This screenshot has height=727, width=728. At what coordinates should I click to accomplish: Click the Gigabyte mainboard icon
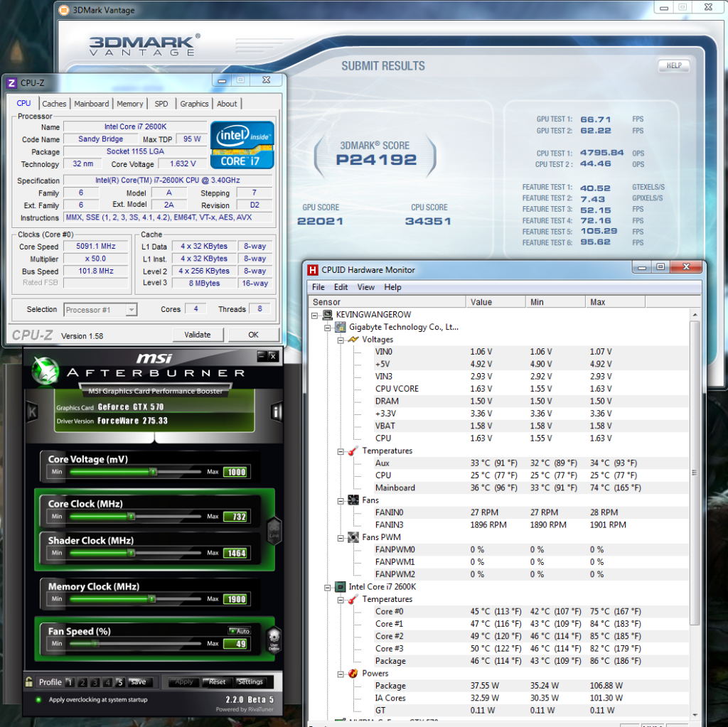tap(341, 328)
